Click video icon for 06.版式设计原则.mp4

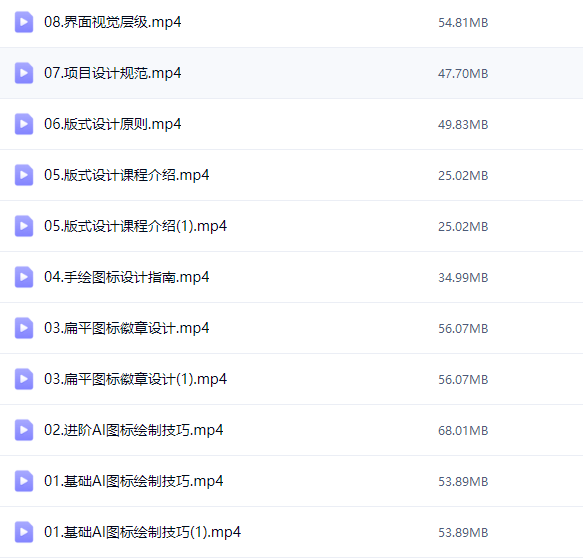[24, 124]
